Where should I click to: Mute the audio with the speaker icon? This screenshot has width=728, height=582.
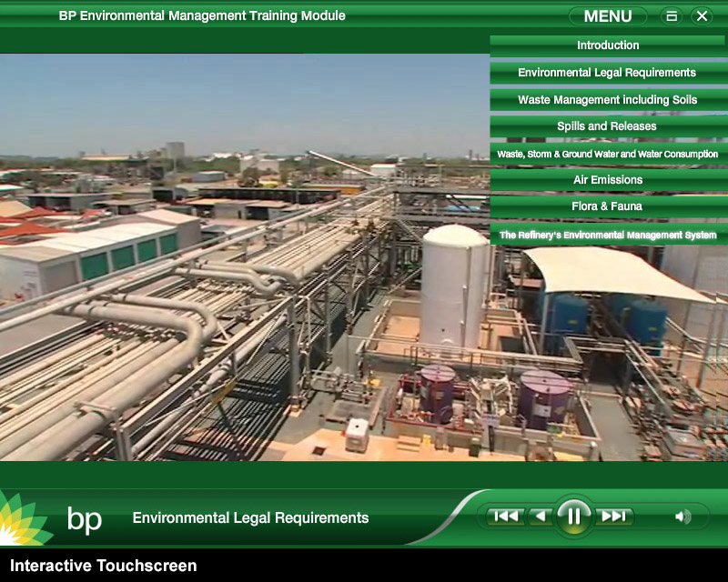[682, 517]
